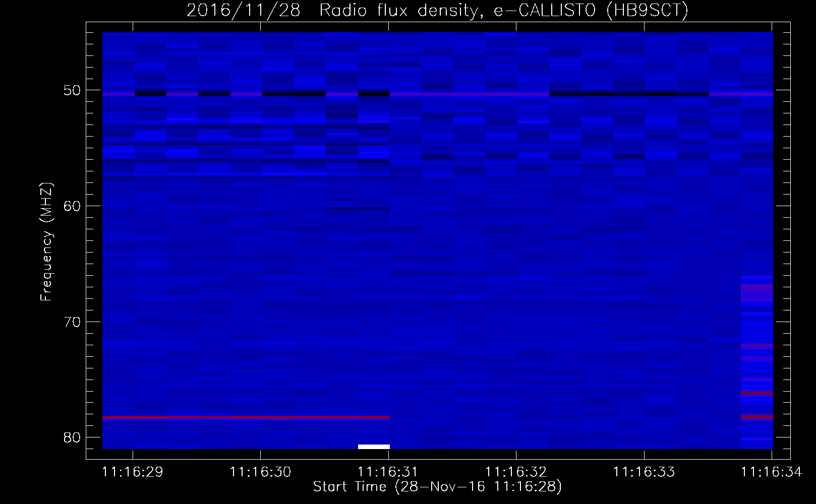The width and height of the screenshot is (816, 504).
Task: Click the 'Frequency (MHZ)' axis label
Action: click(46, 241)
